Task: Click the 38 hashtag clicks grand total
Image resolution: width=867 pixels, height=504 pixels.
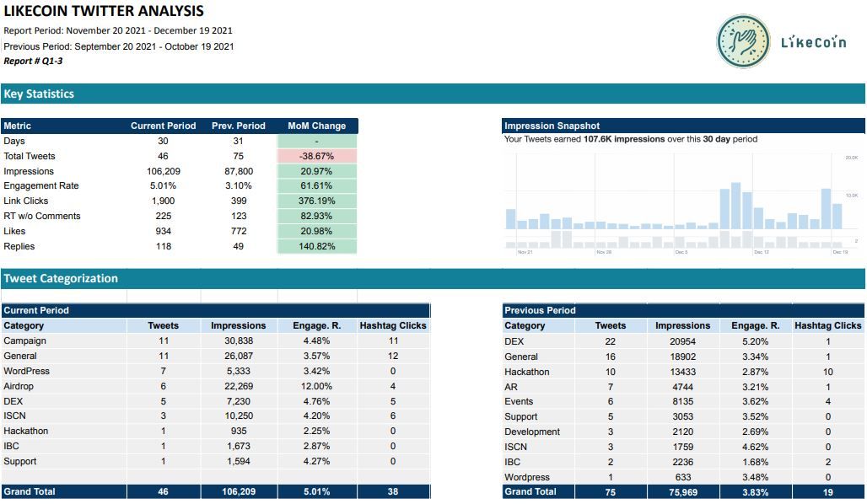Action: 392,492
